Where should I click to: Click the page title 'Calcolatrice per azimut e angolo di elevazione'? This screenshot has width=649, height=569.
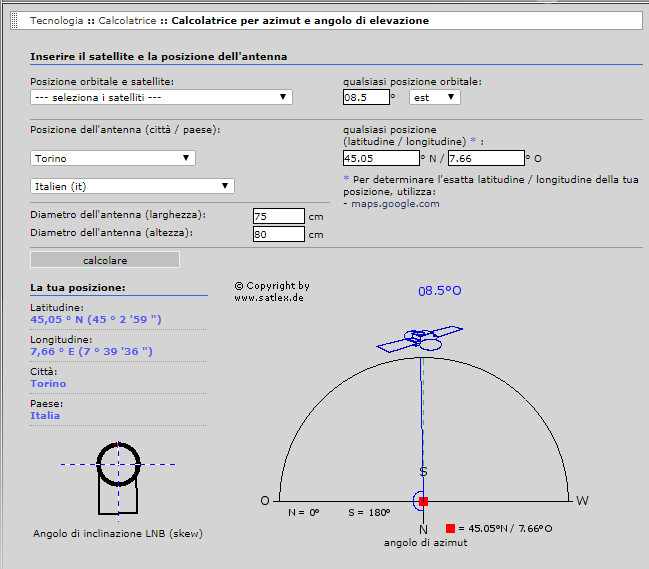pyautogui.click(x=300, y=20)
